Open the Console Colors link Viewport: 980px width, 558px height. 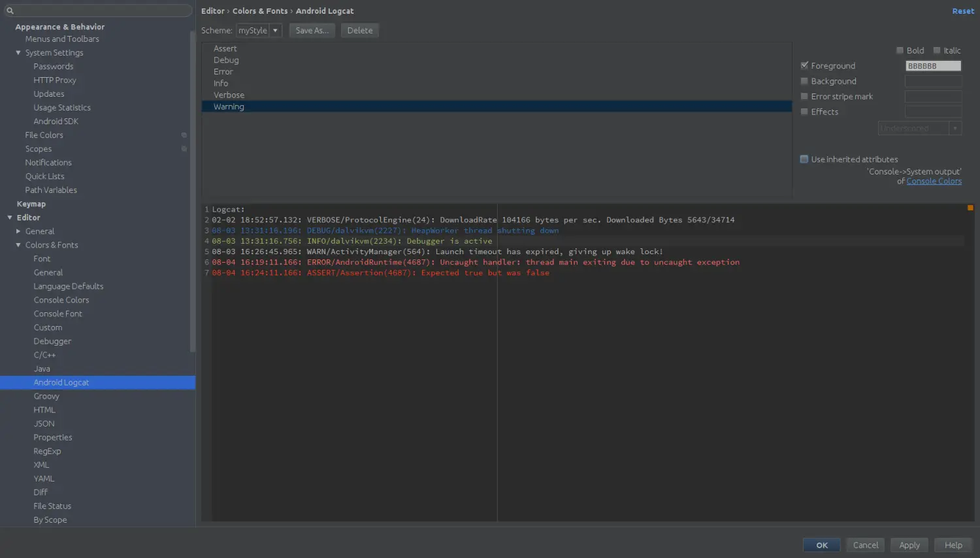coord(934,181)
